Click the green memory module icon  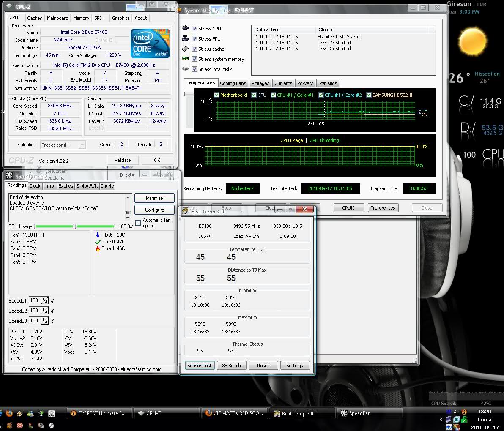coord(185,58)
